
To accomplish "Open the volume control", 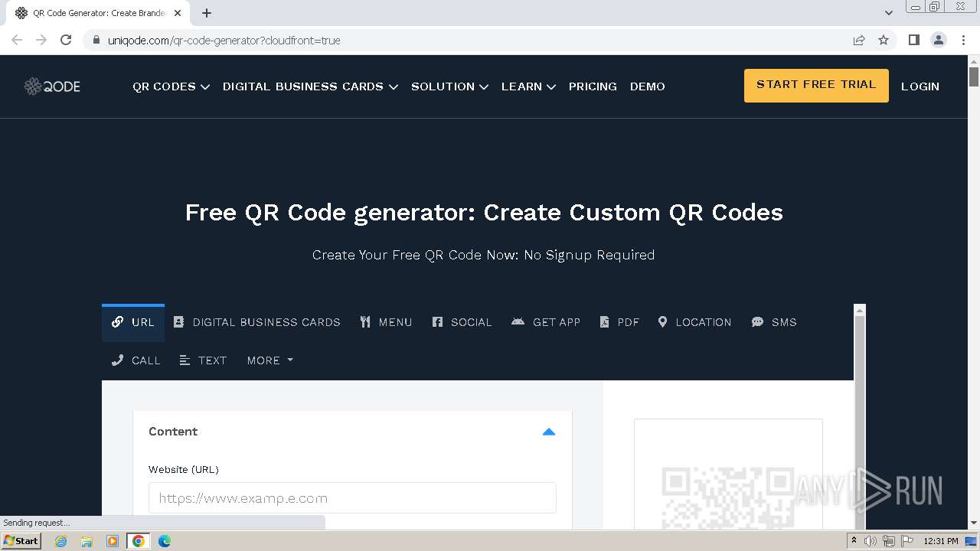I will point(871,541).
